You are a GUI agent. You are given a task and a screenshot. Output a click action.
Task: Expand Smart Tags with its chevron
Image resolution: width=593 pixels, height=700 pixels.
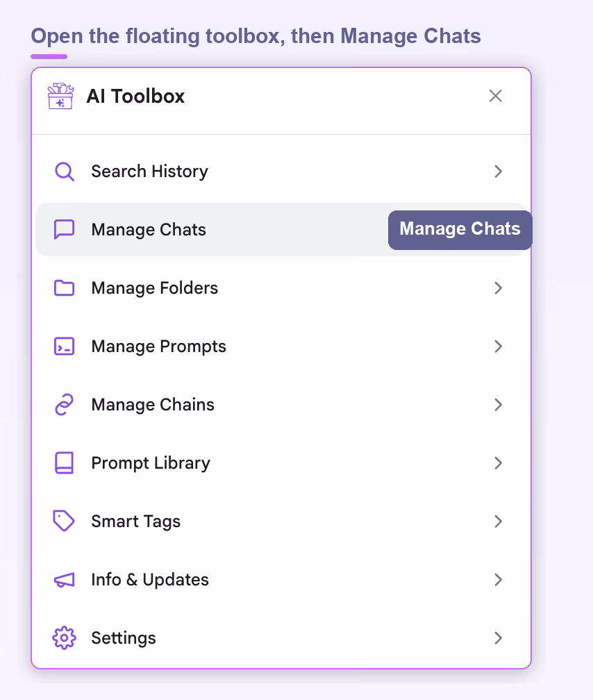point(499,521)
